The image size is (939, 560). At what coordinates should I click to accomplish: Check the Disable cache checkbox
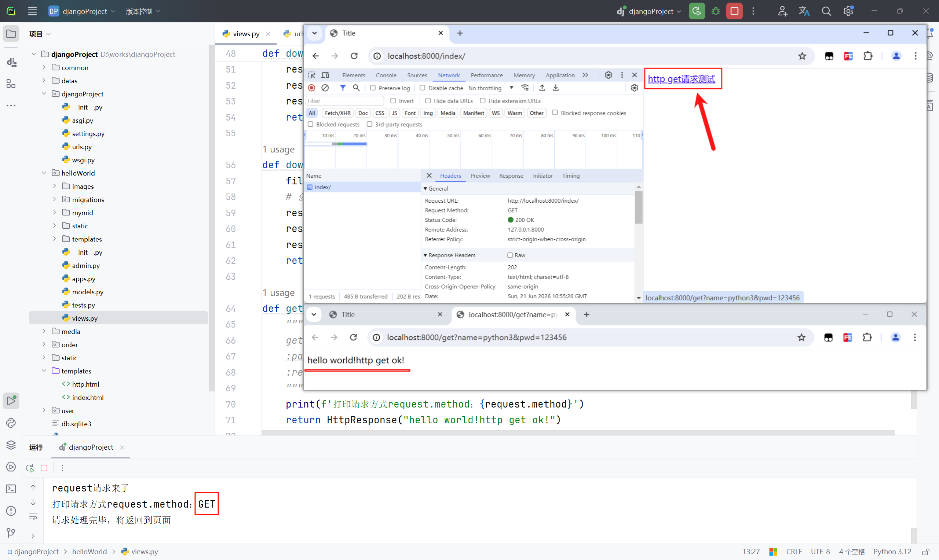pos(422,88)
